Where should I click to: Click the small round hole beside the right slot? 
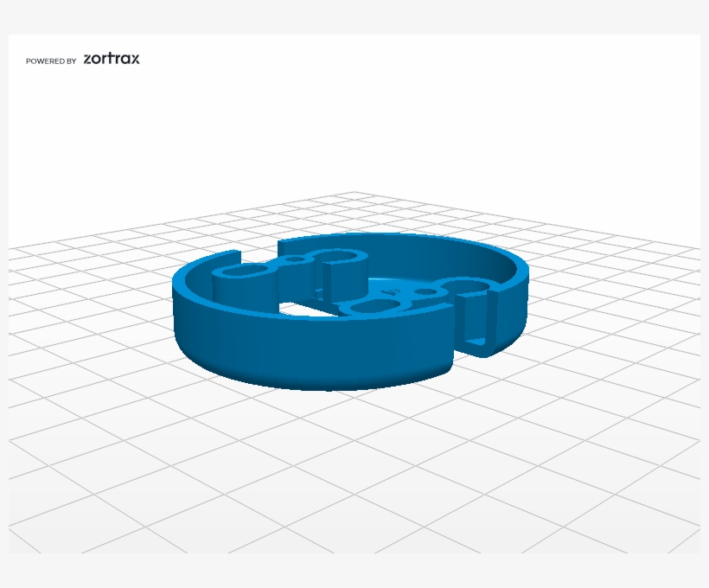[424, 293]
